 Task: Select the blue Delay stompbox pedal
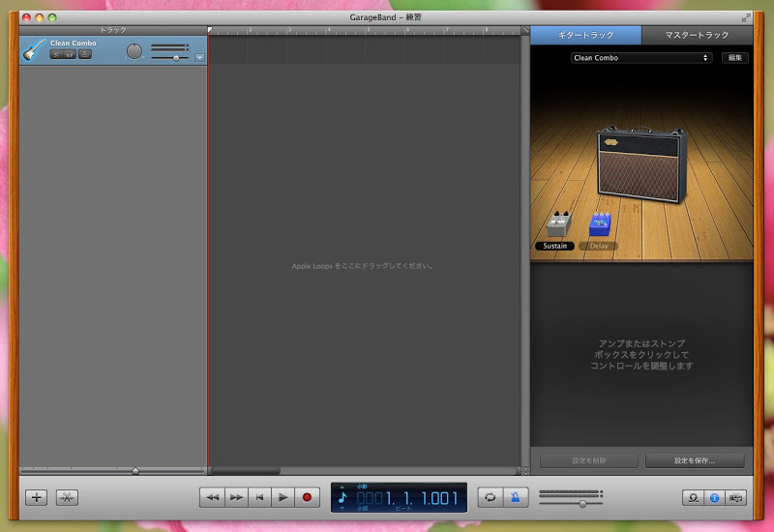600,224
